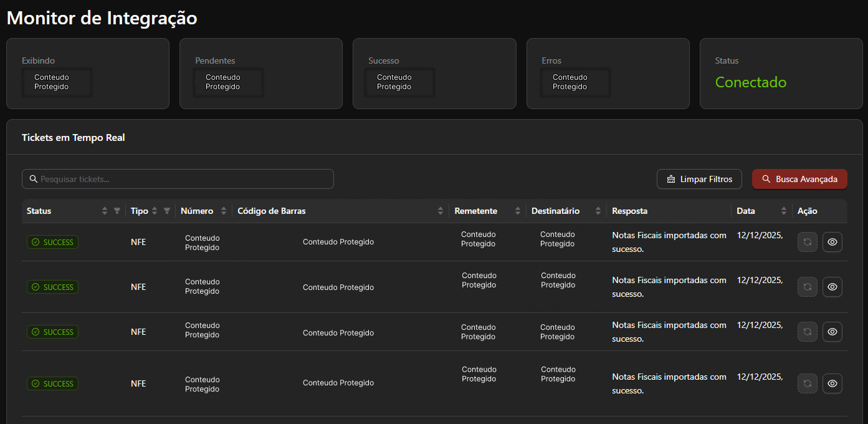Screen dimensions: 868x424
Task: Reprocess the first ticket via refresh icon
Action: coord(808,242)
